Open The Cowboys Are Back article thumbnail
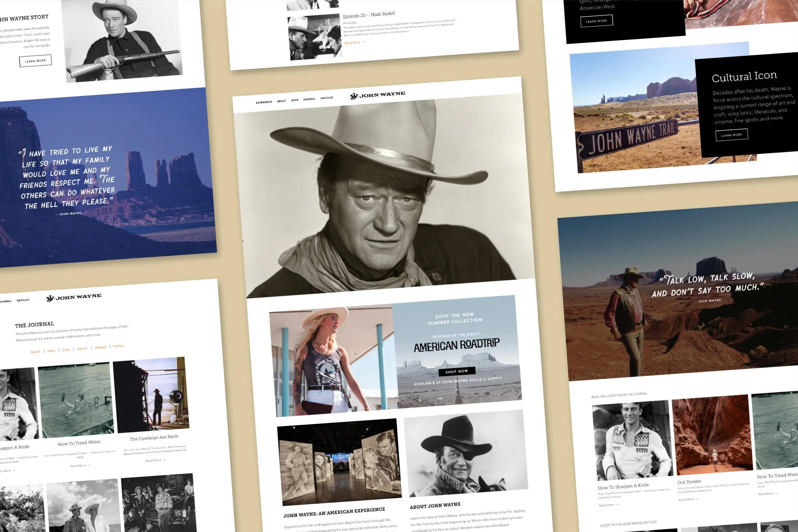 (151, 394)
